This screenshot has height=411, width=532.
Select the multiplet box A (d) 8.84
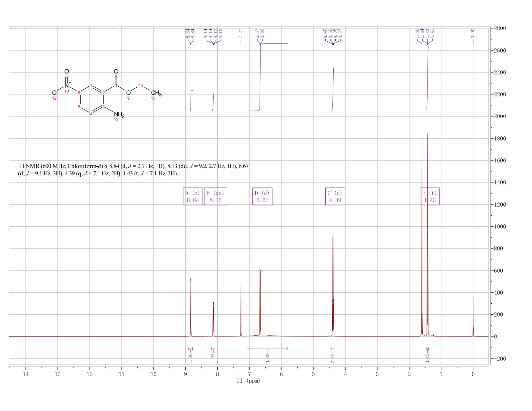(193, 196)
